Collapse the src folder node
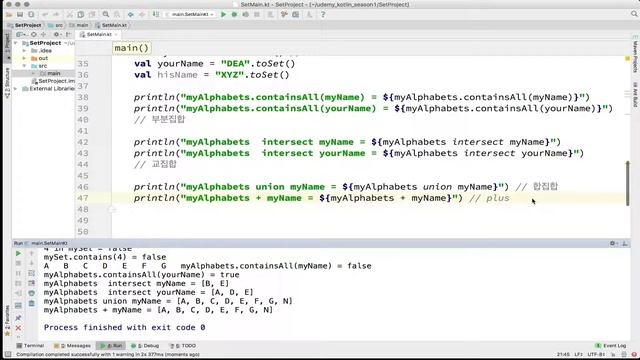The image size is (640, 360). pyautogui.click(x=24, y=66)
